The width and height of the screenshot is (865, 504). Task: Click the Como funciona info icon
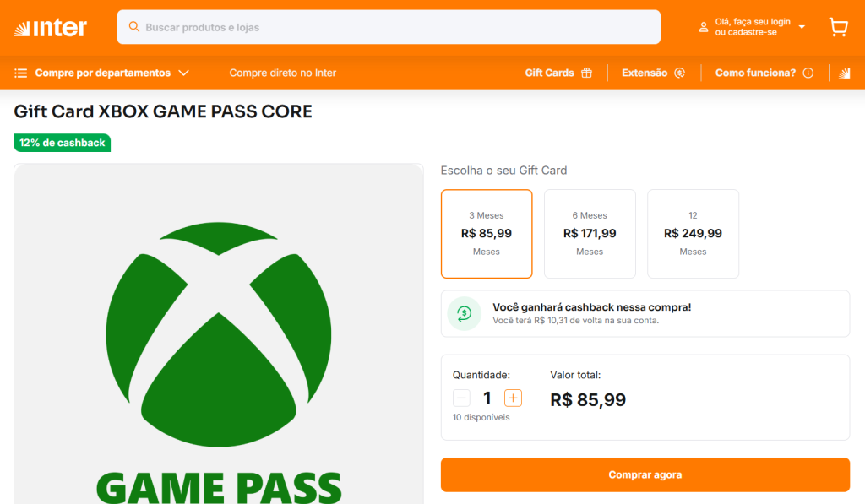[x=808, y=73]
